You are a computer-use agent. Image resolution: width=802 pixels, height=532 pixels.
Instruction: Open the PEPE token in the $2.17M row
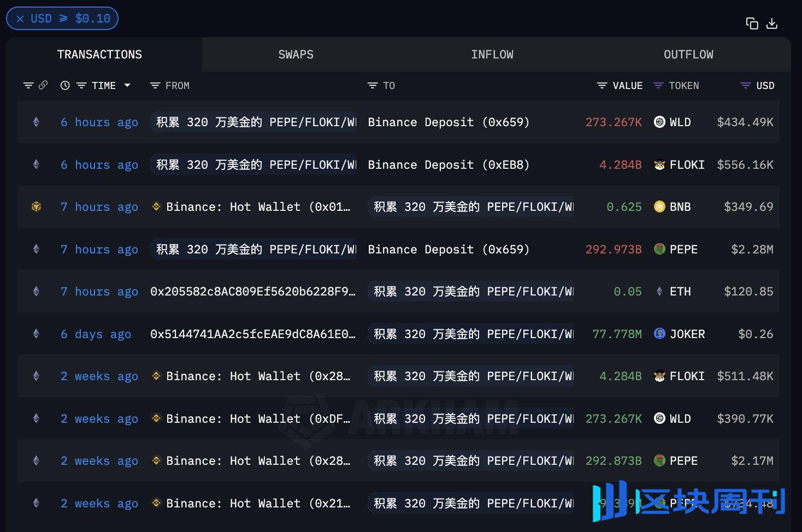coord(676,461)
